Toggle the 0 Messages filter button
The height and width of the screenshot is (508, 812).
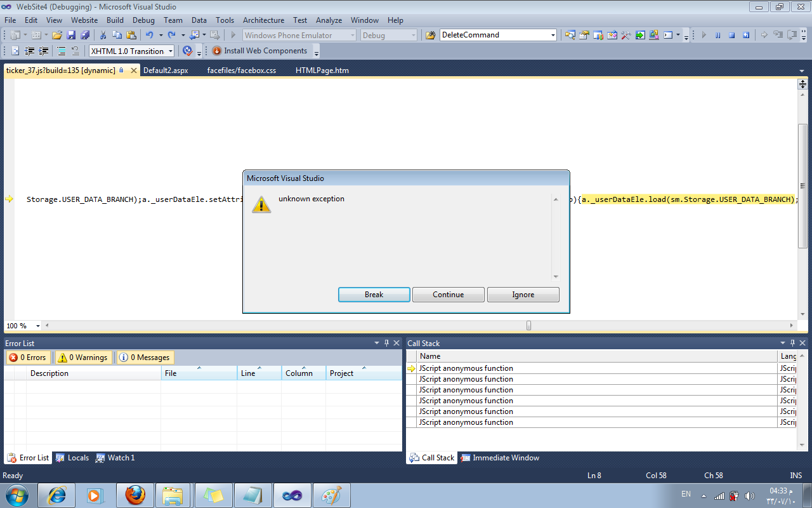point(145,358)
